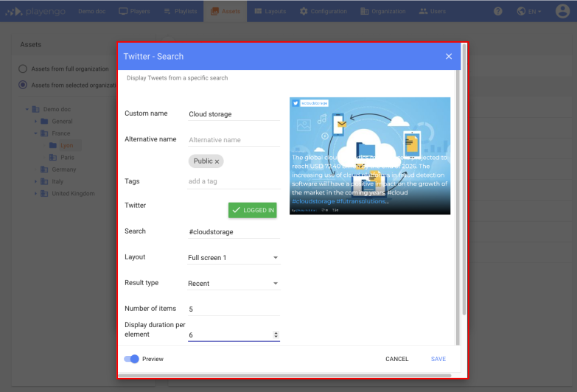Click the United Kingdom organization icon
The image size is (577, 392).
pyautogui.click(x=44, y=194)
